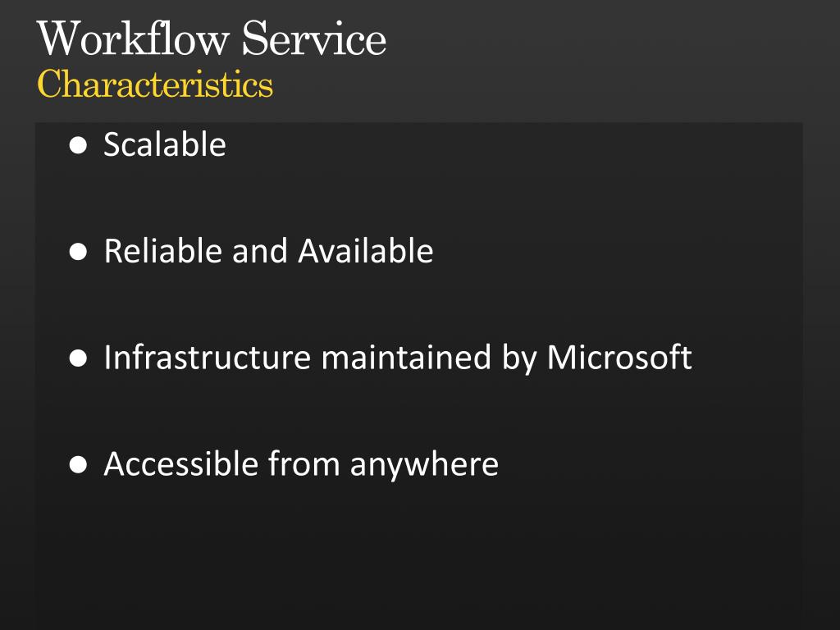Click the word Microsoft in third bullet

[x=619, y=358]
